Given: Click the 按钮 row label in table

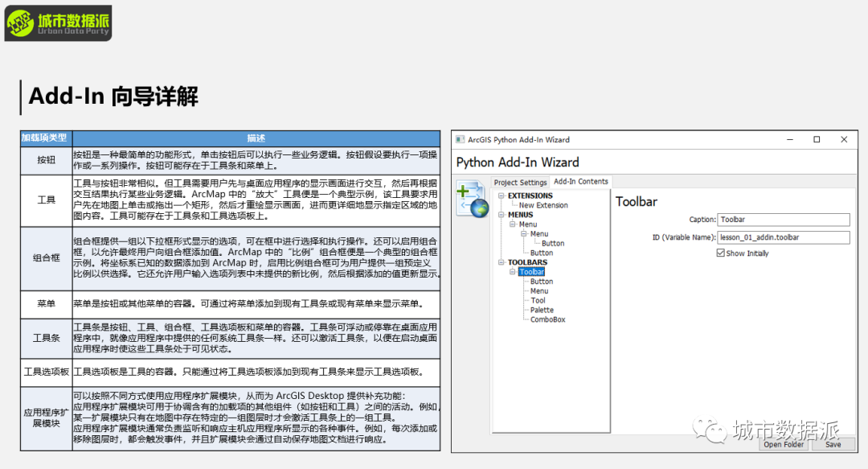Looking at the screenshot, I should coord(47,160).
